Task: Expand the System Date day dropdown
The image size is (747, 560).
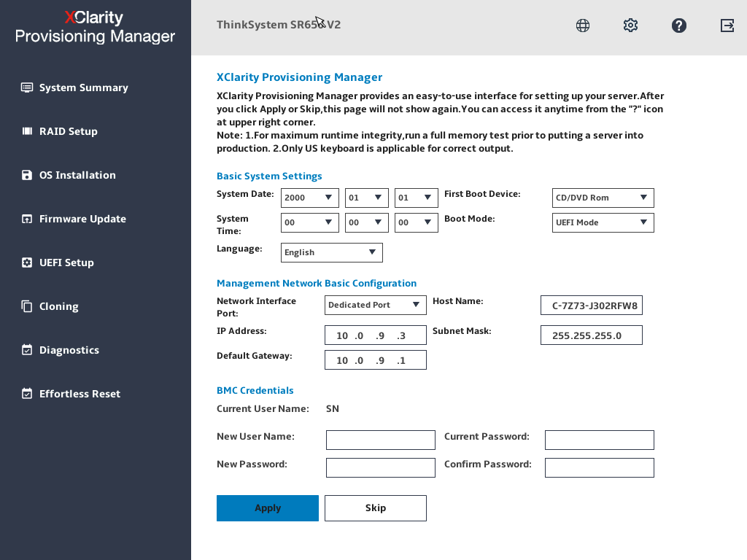Action: click(x=416, y=198)
